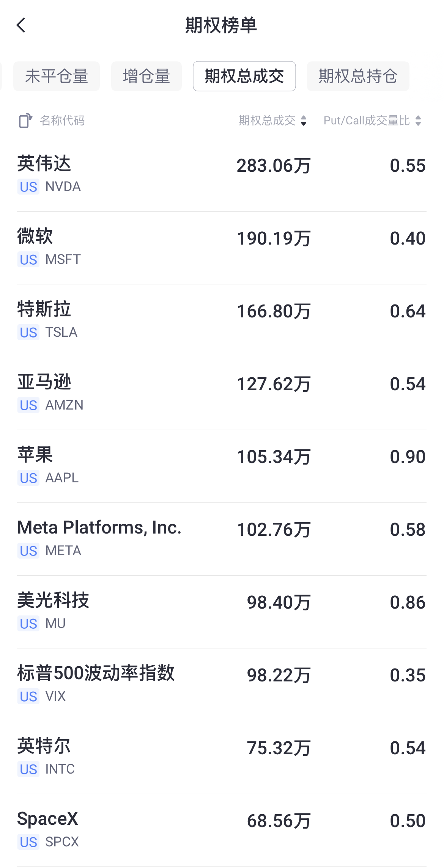Open the 期权总持仓 tab
This screenshot has height=868, width=444.
[358, 76]
